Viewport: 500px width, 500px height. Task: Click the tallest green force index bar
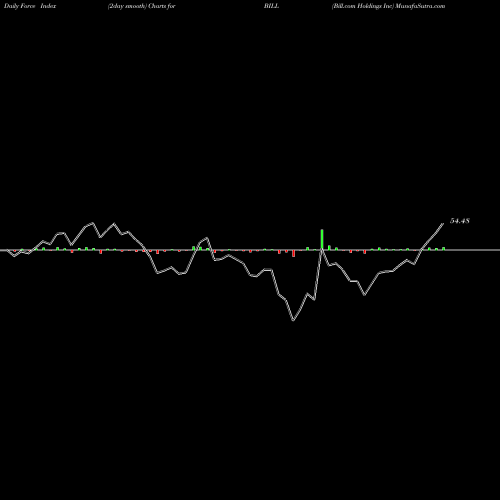click(322, 239)
